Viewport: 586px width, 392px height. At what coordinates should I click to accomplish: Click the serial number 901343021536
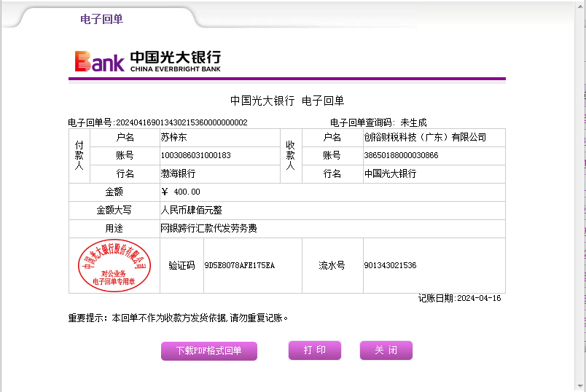[x=390, y=266]
